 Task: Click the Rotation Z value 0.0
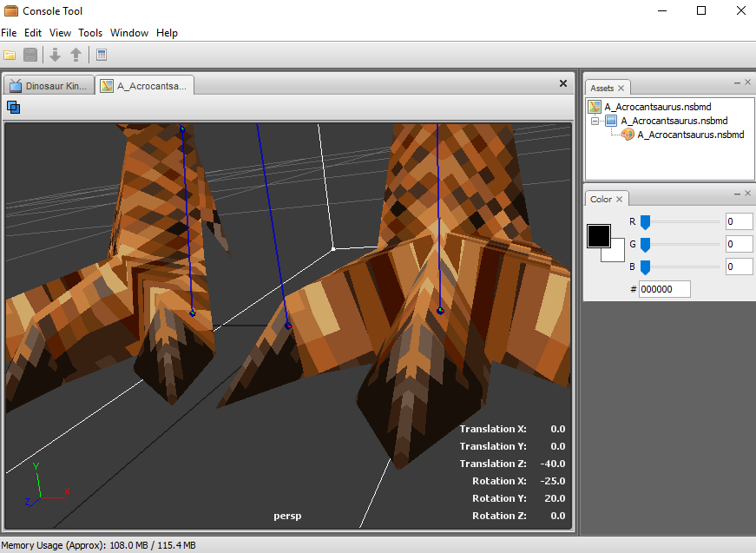(x=558, y=516)
